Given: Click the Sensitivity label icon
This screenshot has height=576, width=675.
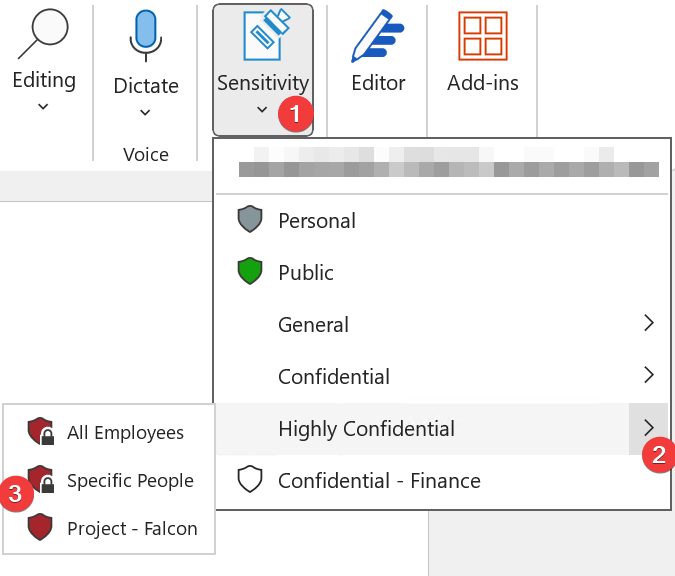Looking at the screenshot, I should pyautogui.click(x=263, y=36).
